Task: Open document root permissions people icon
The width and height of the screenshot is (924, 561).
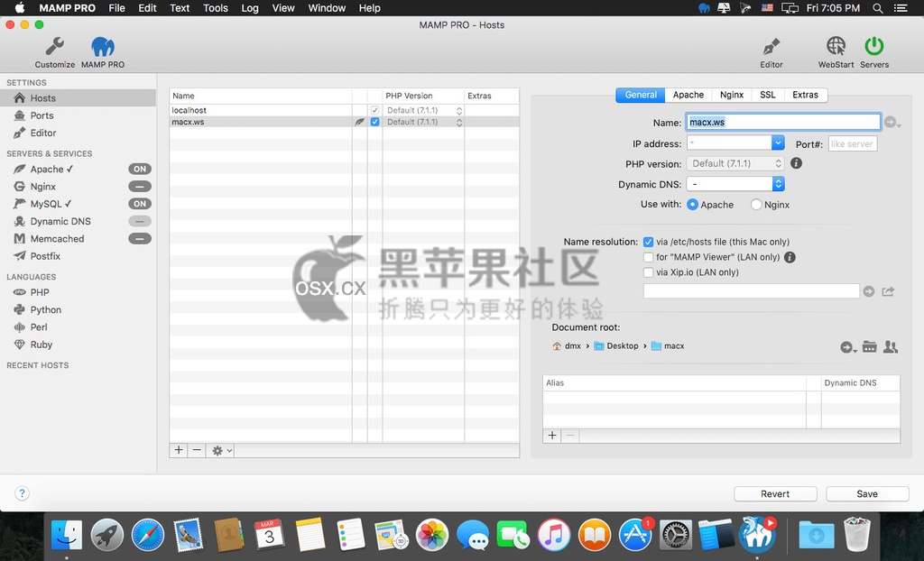Action: coord(891,346)
